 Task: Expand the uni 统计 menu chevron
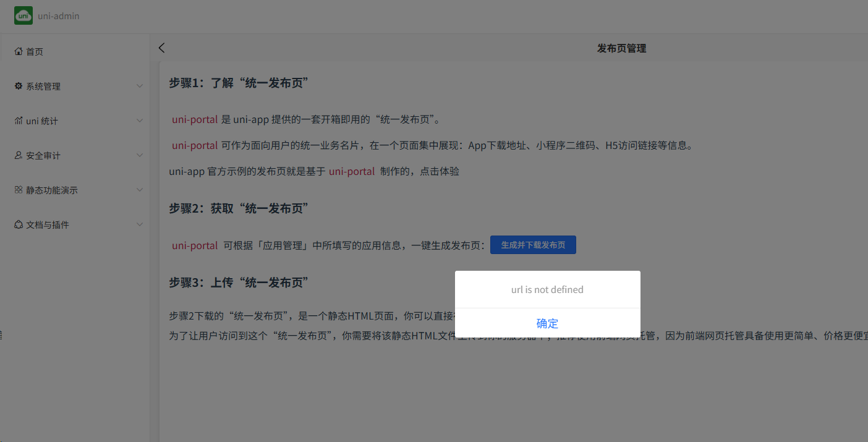tap(140, 121)
